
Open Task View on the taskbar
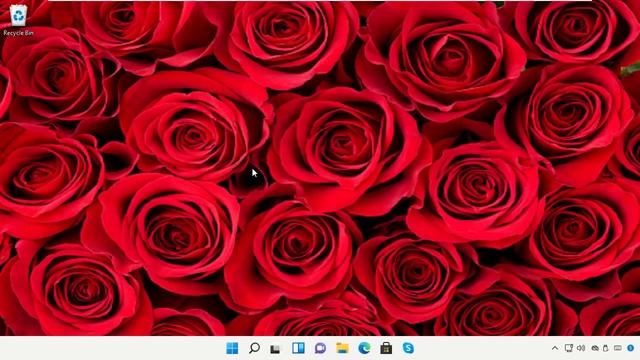point(276,349)
